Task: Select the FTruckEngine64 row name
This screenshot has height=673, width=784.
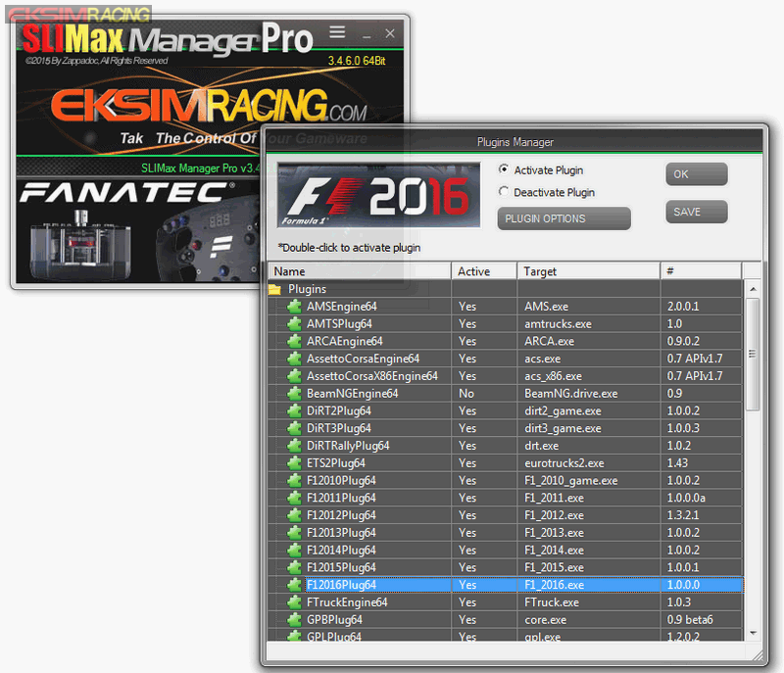Action: pyautogui.click(x=347, y=602)
